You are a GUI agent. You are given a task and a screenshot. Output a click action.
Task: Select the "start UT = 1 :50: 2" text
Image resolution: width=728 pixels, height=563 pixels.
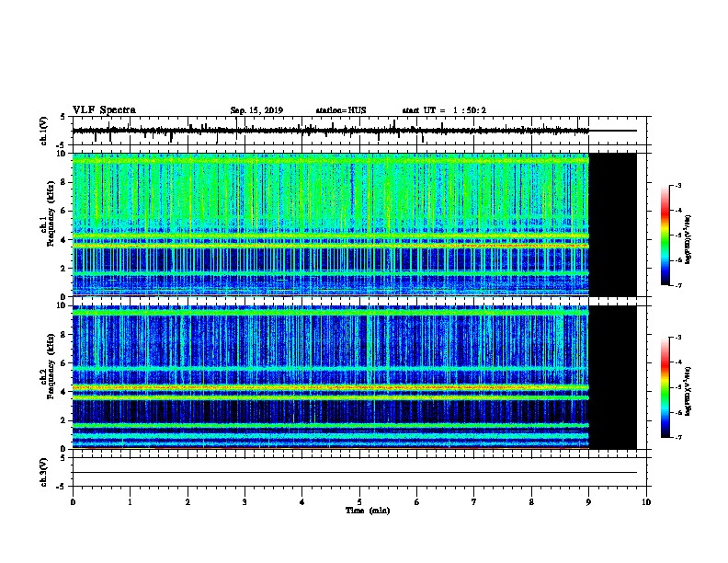point(444,110)
